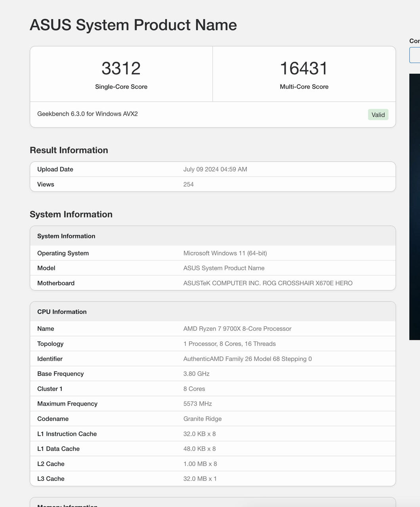This screenshot has width=420, height=507.
Task: Click the Geekbench 6.3.0 for Windows AVX2 text
Action: pyautogui.click(x=88, y=114)
